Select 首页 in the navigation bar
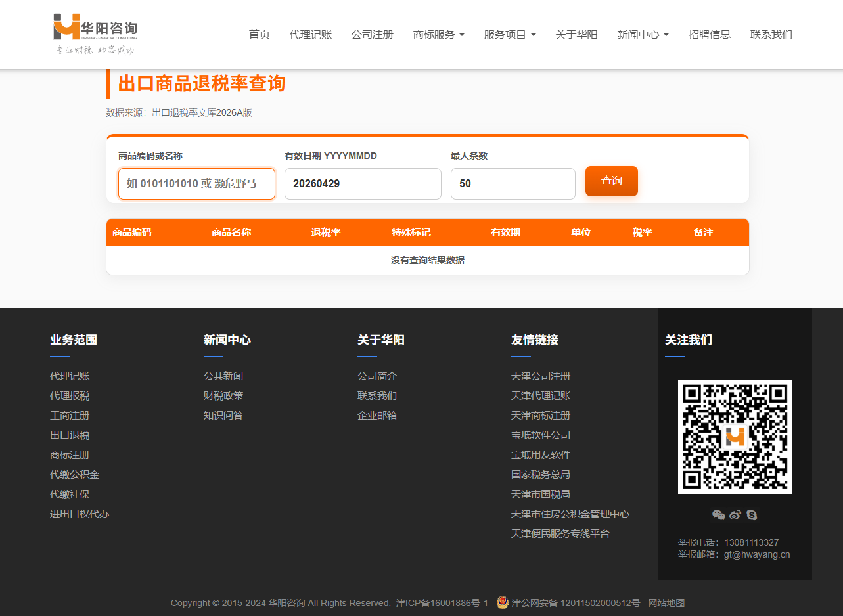The height and width of the screenshot is (616, 843). click(259, 34)
